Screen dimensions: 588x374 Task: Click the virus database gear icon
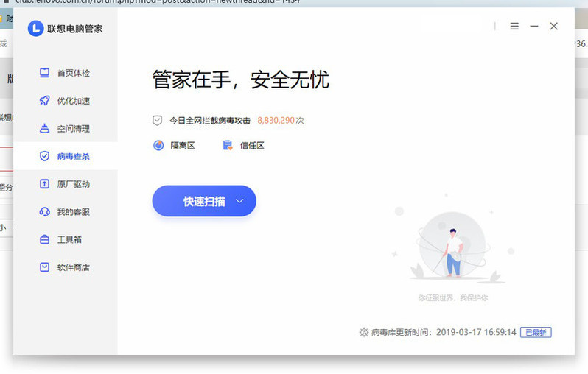tap(363, 333)
